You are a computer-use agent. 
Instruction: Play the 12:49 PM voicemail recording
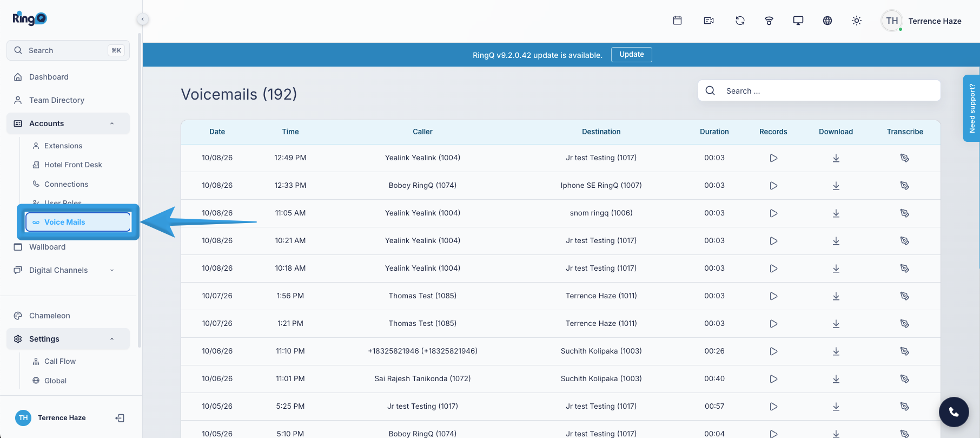(773, 158)
